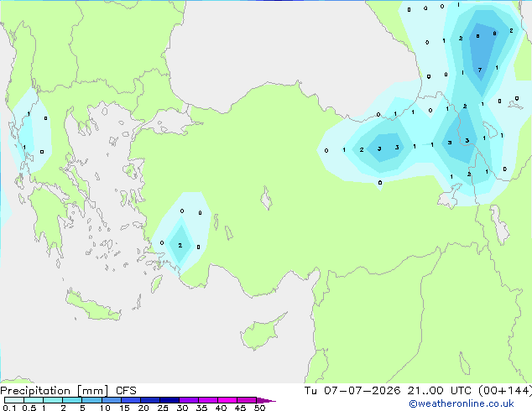The image size is (532, 411).
Task: Click the '15' legend scale label
Action: click(x=124, y=408)
